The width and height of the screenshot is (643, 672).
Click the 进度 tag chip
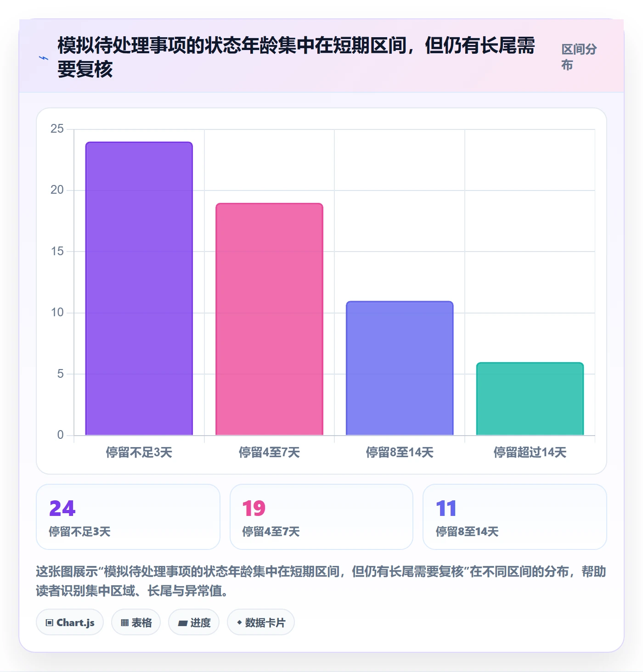coord(194,622)
